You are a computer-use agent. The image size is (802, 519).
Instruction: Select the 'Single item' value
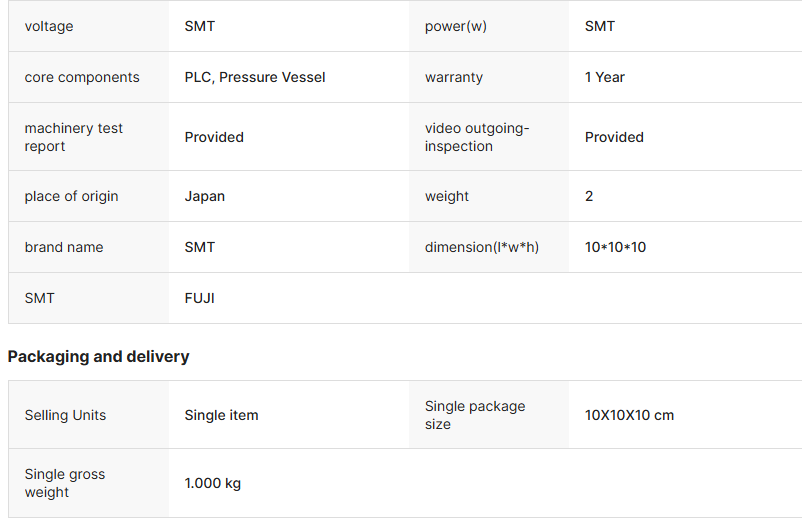[221, 415]
